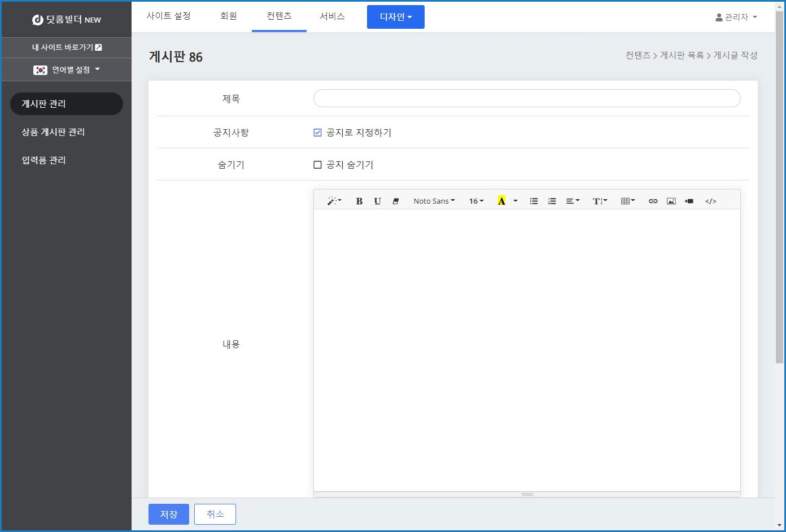The width and height of the screenshot is (786, 532).
Task: Select 상품 게시판 관리 in the sidebar
Action: 53,132
